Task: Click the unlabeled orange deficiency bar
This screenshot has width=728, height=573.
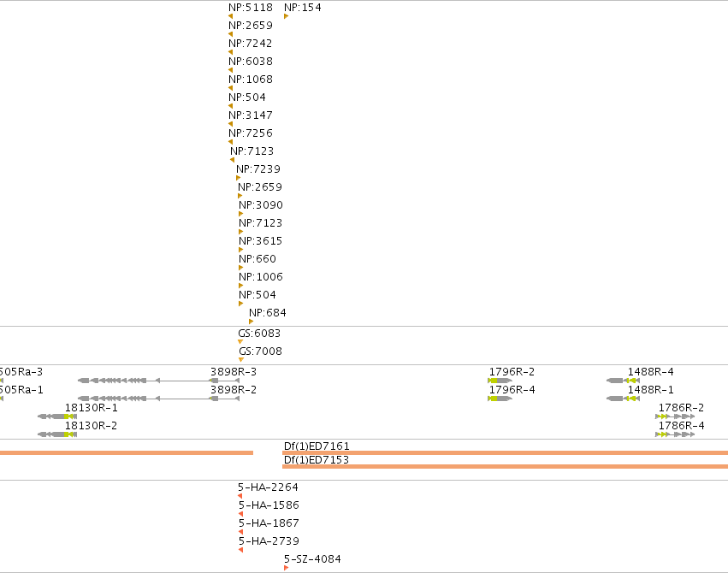Action: [x=127, y=452]
